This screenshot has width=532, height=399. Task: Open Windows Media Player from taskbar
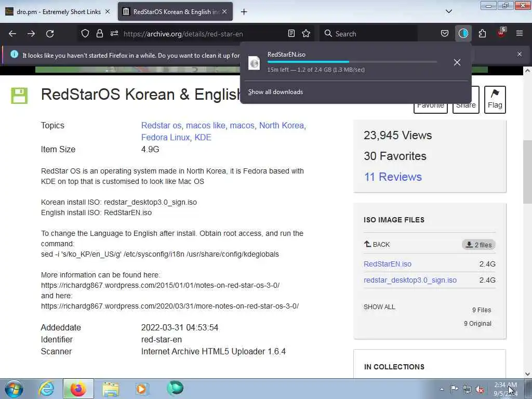tap(142, 389)
